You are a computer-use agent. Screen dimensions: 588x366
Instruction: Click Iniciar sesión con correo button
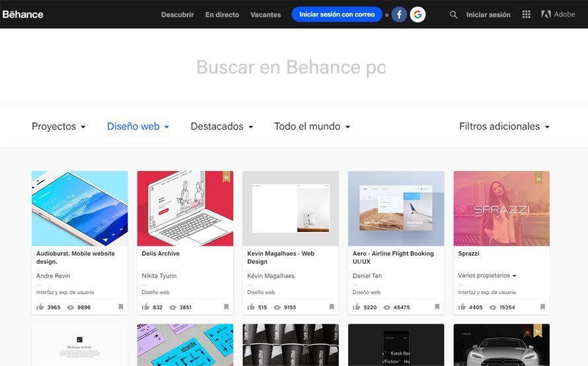tap(337, 15)
